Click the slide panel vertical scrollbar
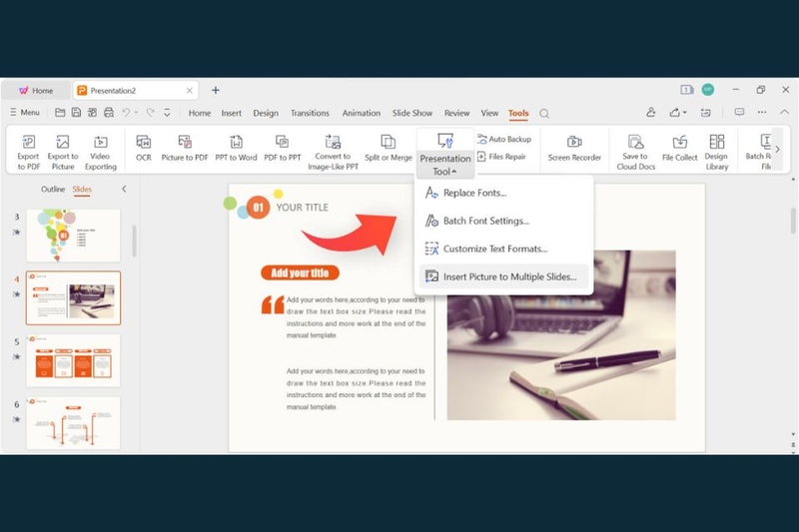 (135, 241)
